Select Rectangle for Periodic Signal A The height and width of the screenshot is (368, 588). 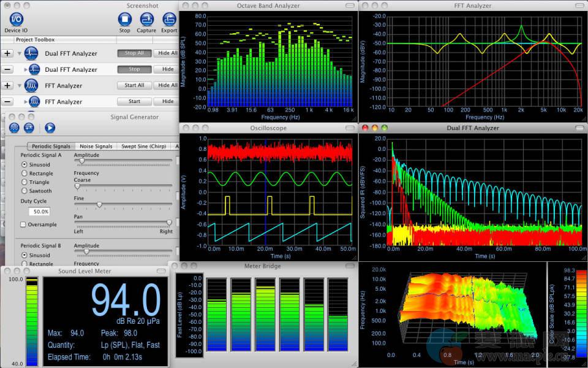click(24, 174)
